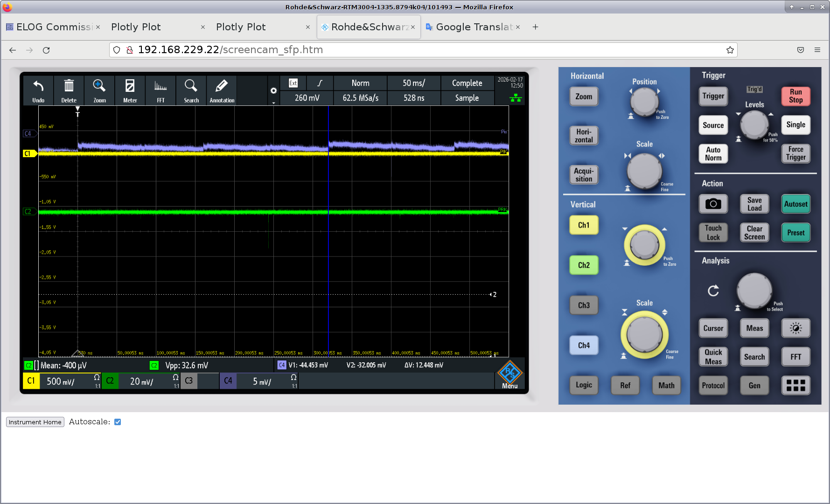Click the display brightness icon button
This screenshot has width=830, height=504.
click(x=795, y=328)
